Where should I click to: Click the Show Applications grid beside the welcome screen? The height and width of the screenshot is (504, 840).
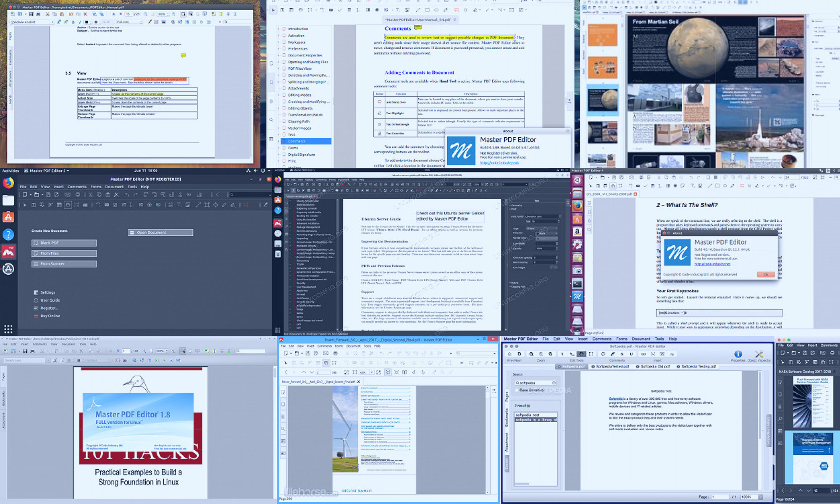8,329
